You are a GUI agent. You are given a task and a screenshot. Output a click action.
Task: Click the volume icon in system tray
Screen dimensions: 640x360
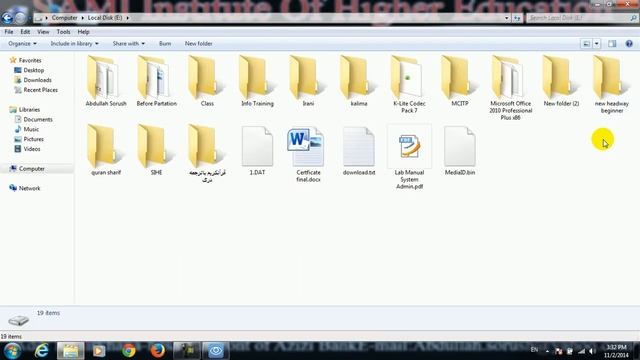click(592, 351)
